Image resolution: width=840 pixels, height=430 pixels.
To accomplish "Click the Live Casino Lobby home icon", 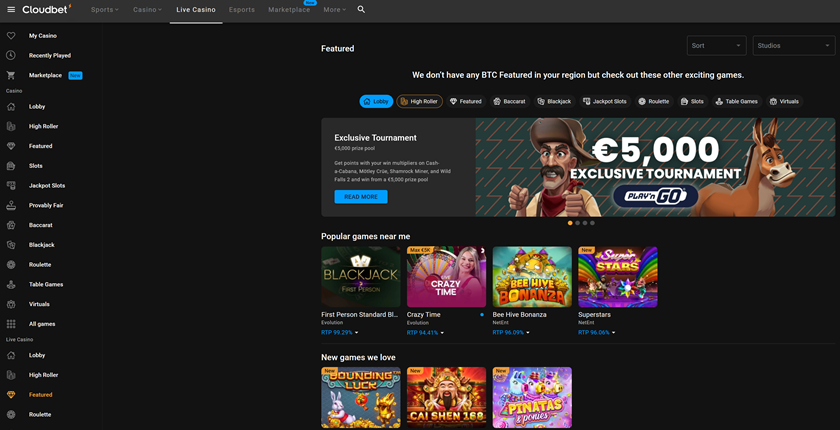I will [x=11, y=356].
